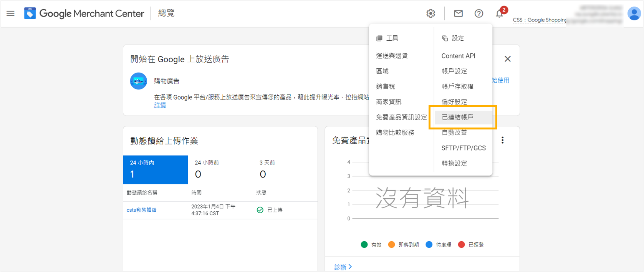This screenshot has height=272, width=644.
Task: Click the 工具 header icon in menu
Action: click(379, 38)
